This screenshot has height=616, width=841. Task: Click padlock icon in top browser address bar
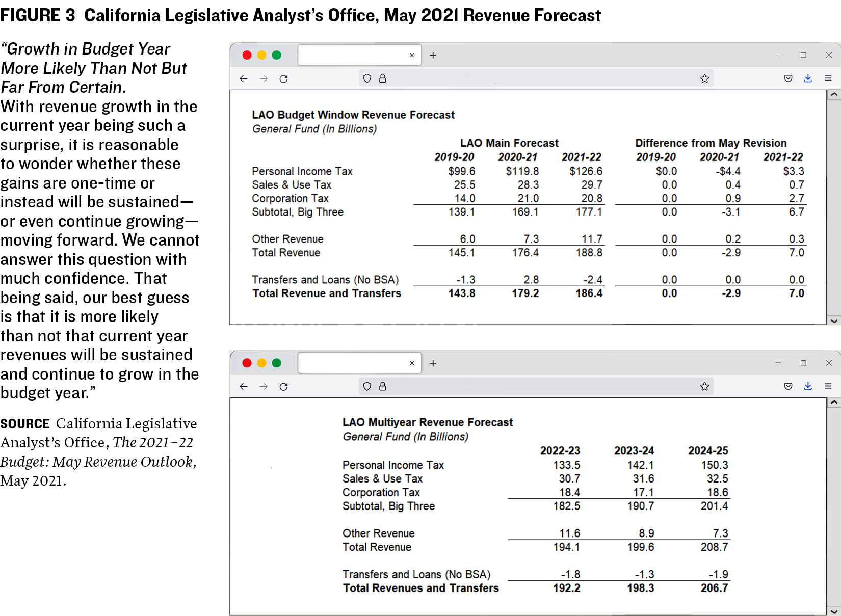click(x=383, y=78)
